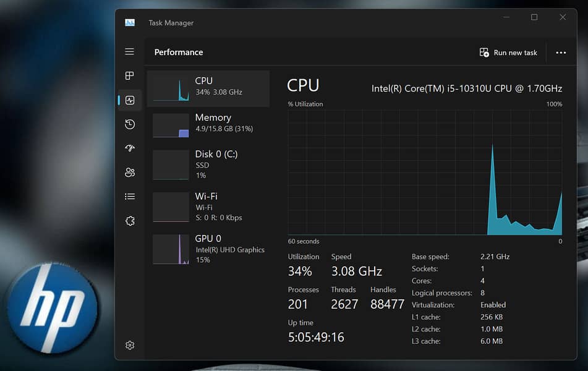This screenshot has height=371, width=588.
Task: Open the App history icon
Action: pos(129,124)
